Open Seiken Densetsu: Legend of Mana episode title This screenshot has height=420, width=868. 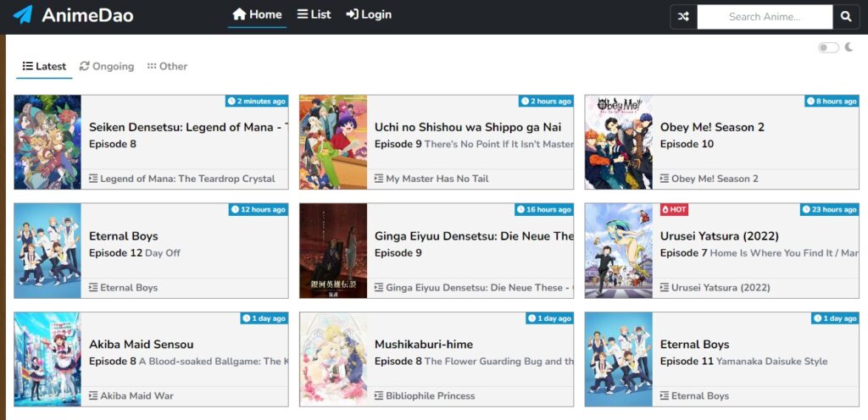(x=188, y=127)
